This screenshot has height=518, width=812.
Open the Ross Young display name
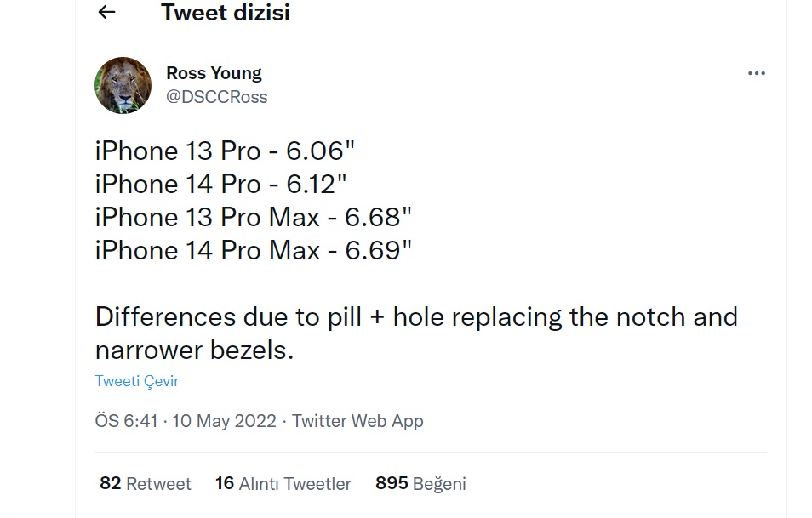pyautogui.click(x=214, y=73)
